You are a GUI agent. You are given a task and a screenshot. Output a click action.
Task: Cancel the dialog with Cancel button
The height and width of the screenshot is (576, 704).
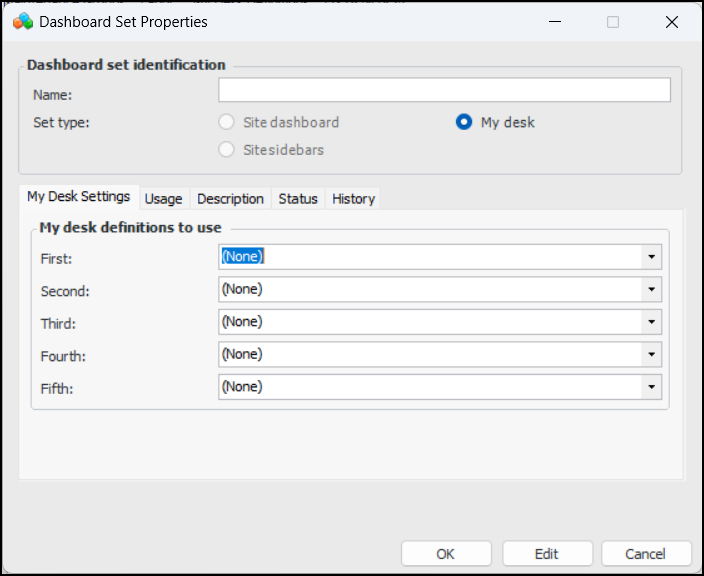coord(645,554)
